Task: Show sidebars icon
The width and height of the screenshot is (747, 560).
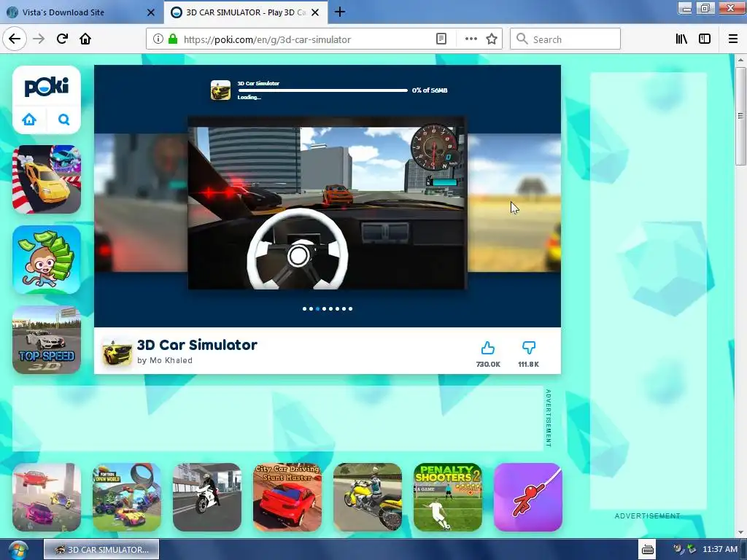Action: pyautogui.click(x=705, y=39)
